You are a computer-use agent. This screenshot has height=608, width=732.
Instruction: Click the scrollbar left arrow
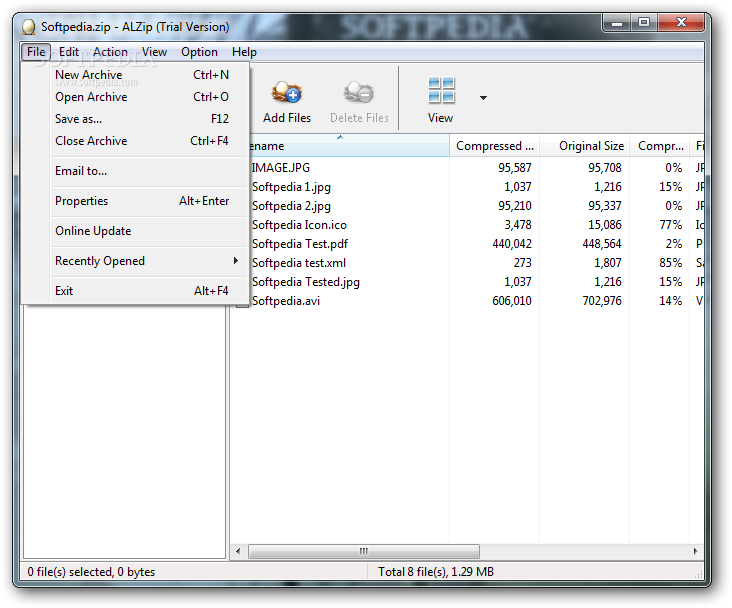[x=238, y=551]
